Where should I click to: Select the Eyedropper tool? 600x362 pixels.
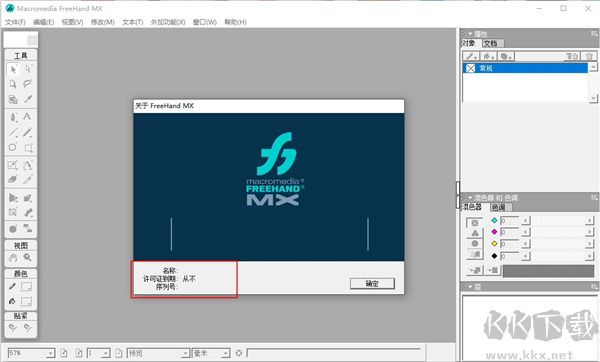coord(28,99)
